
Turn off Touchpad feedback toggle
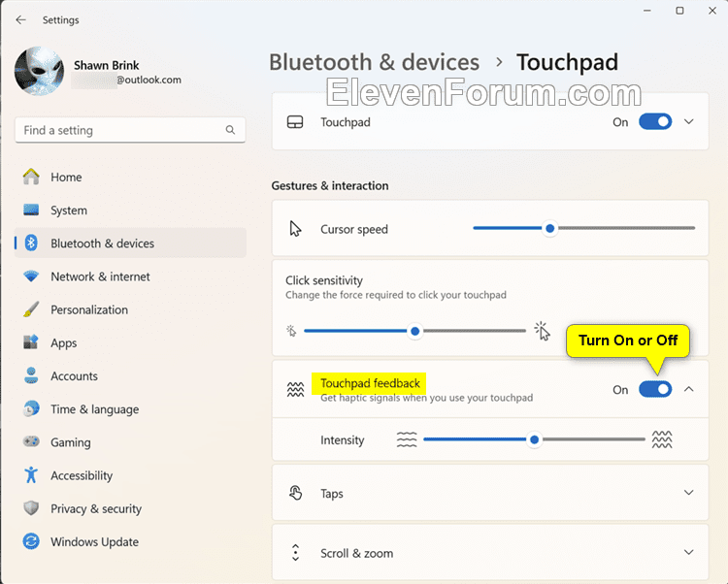(655, 389)
